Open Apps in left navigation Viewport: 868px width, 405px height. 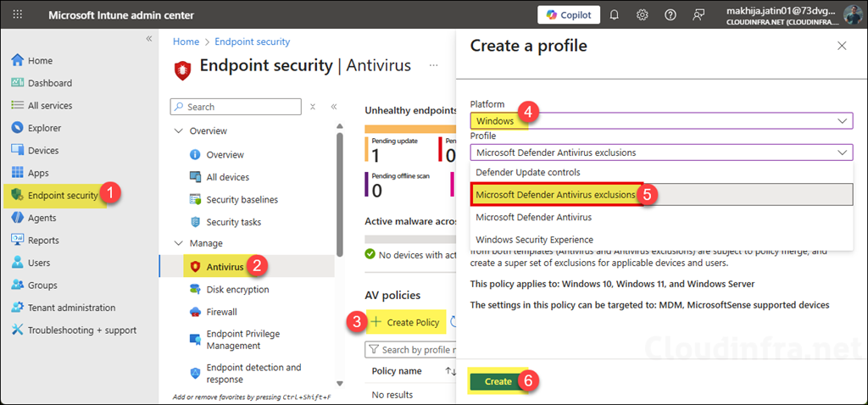tap(38, 173)
